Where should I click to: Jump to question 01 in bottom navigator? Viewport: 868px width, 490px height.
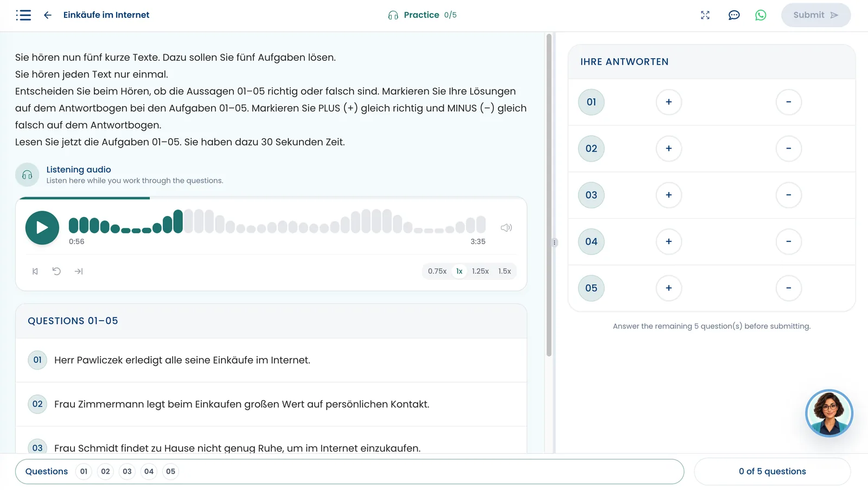pos(84,472)
